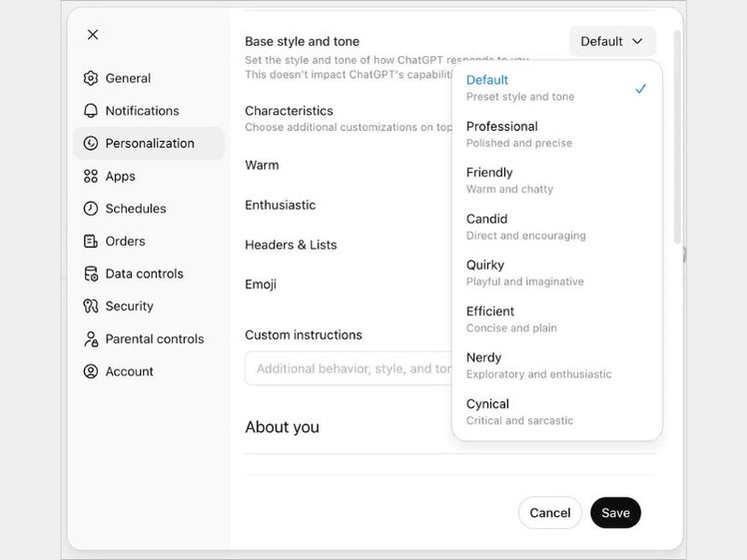The width and height of the screenshot is (747, 560).
Task: Click the Orders bag icon
Action: (91, 241)
